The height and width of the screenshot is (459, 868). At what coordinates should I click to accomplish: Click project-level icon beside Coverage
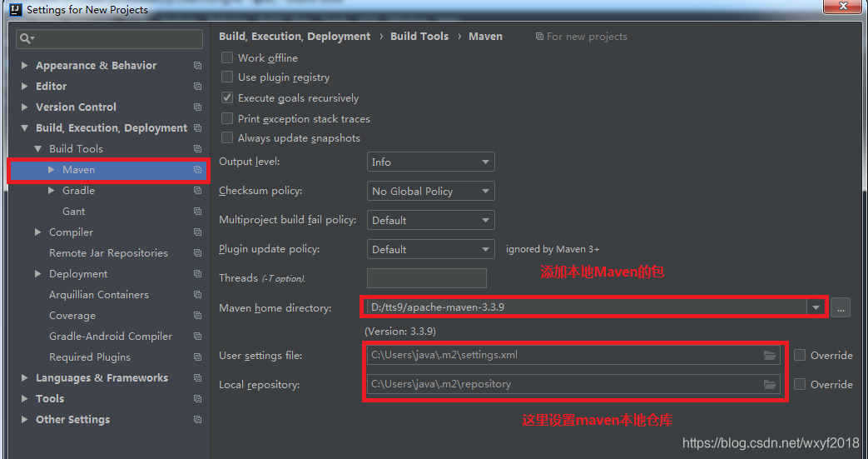(197, 316)
